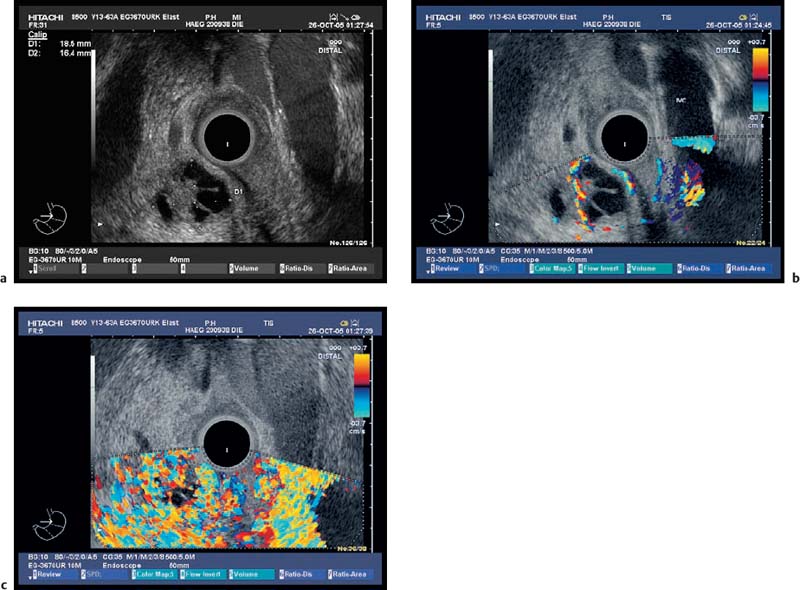The height and width of the screenshot is (590, 800).
Task: Open Color Map selector in panel c
Action: pos(152,575)
